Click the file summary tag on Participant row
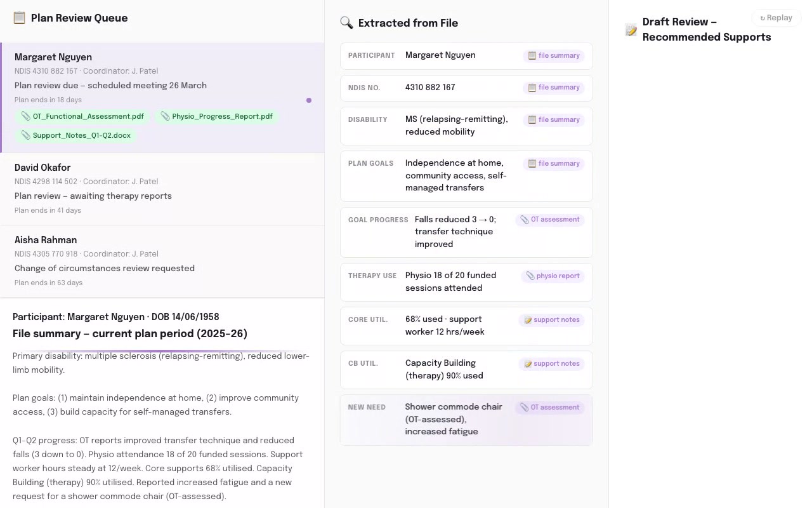 point(554,56)
